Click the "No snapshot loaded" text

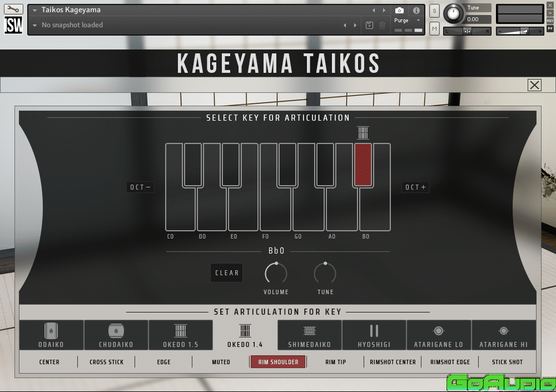pos(72,25)
